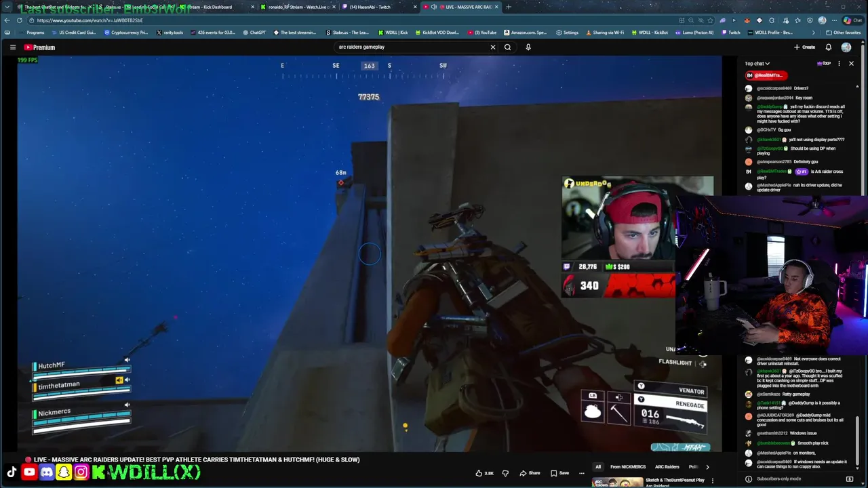Viewport: 868px width, 488px height.
Task: Open Sketch & TheBurntPeanut video thumbnail
Action: (618, 482)
